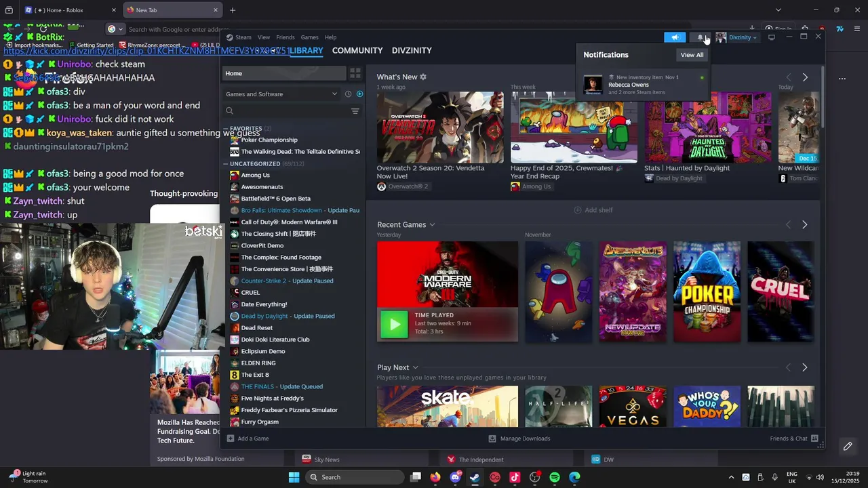Open Spotify from the taskbar
868x488 pixels.
click(555, 477)
